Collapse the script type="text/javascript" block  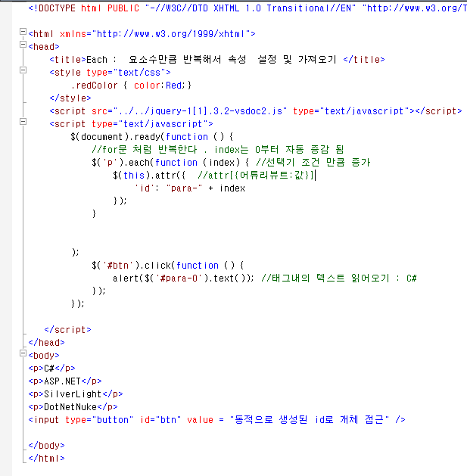click(x=23, y=122)
